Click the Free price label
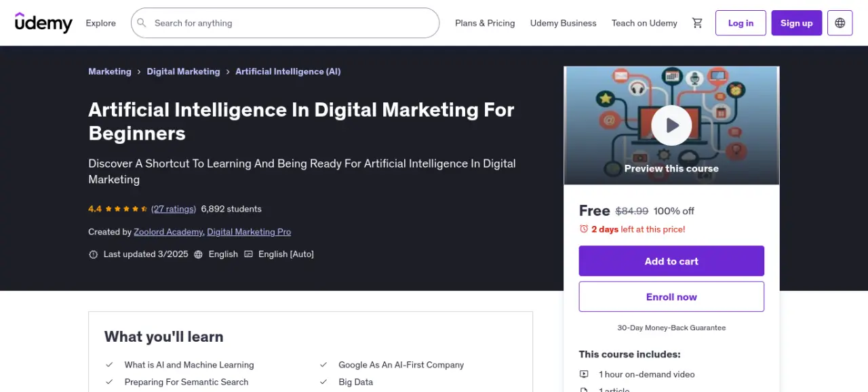The image size is (868, 392). tap(595, 210)
